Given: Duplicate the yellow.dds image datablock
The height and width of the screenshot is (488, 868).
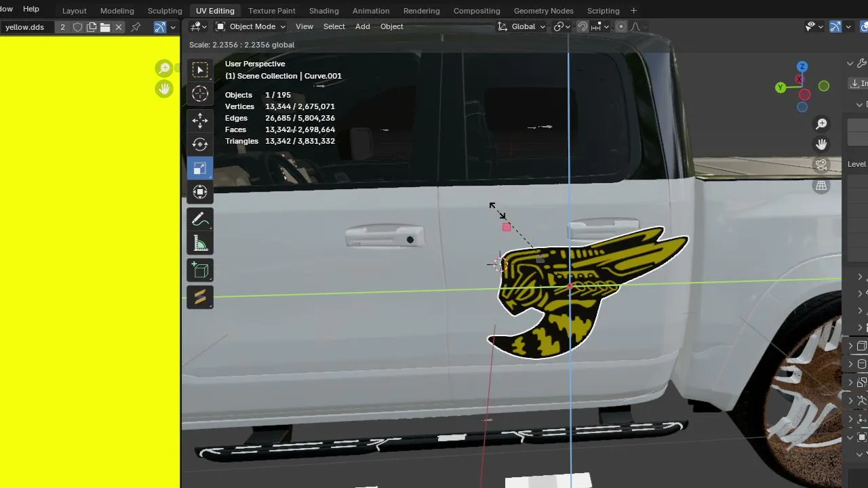Looking at the screenshot, I should click(x=91, y=27).
